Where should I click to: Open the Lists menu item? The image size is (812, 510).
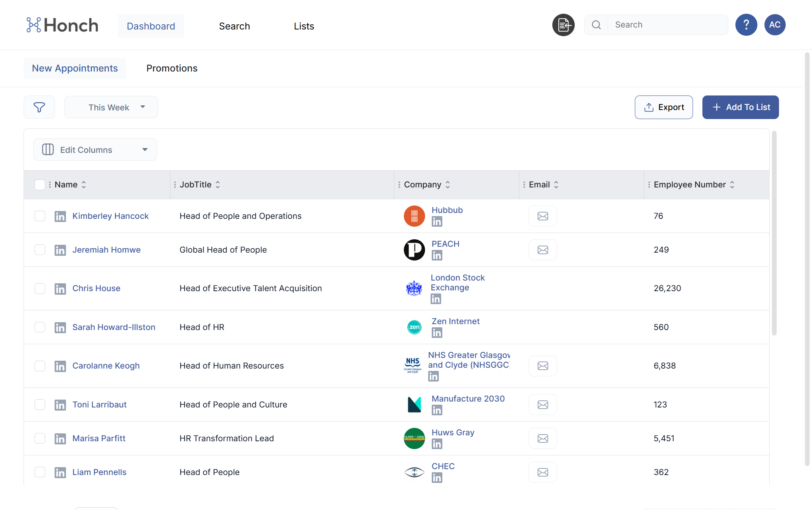click(304, 26)
